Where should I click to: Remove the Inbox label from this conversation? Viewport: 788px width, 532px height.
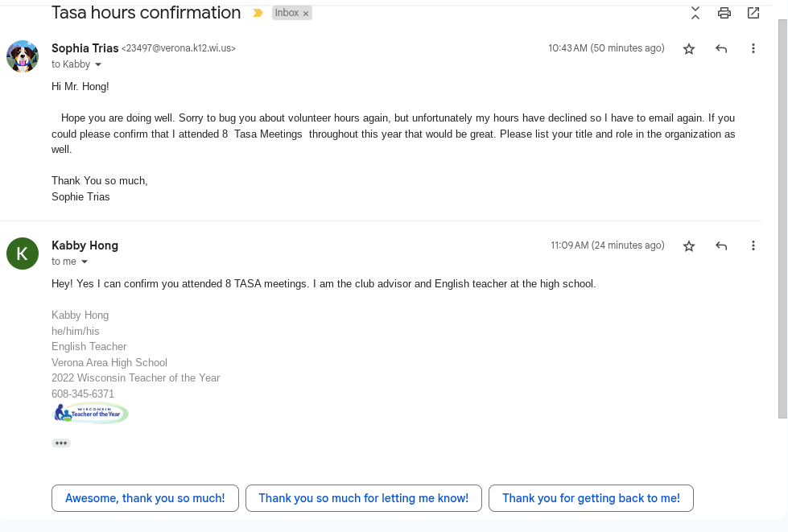click(306, 14)
